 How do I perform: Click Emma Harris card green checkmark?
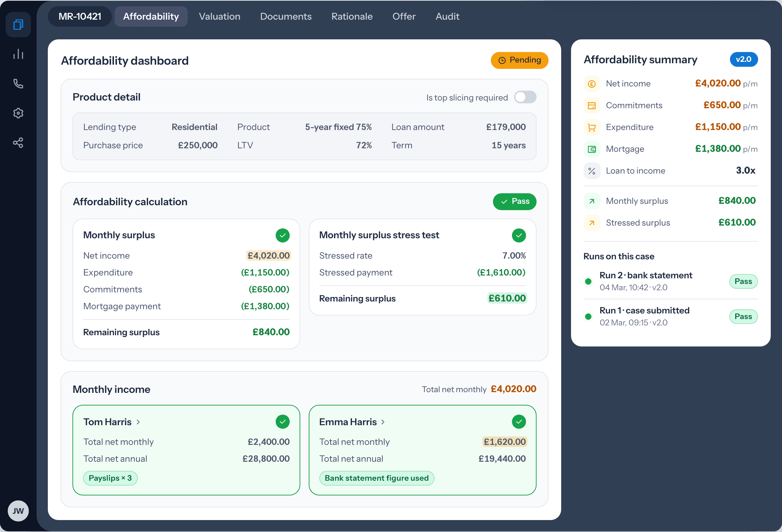tap(519, 422)
